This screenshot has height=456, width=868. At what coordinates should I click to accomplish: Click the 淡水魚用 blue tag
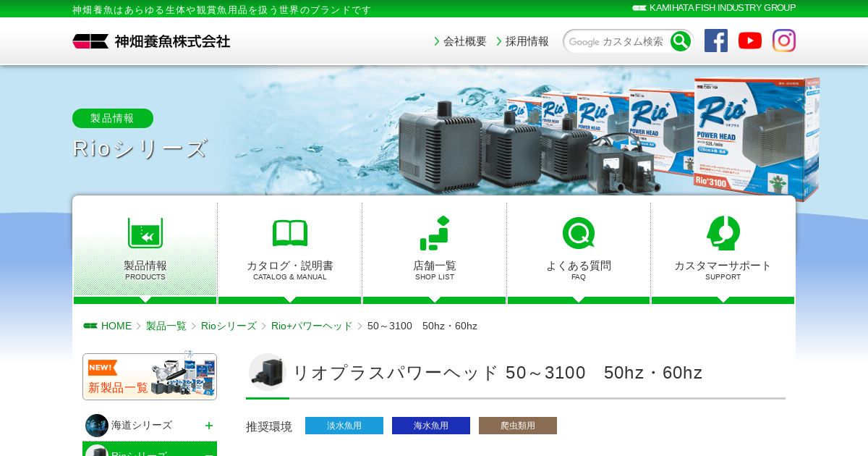coord(344,426)
